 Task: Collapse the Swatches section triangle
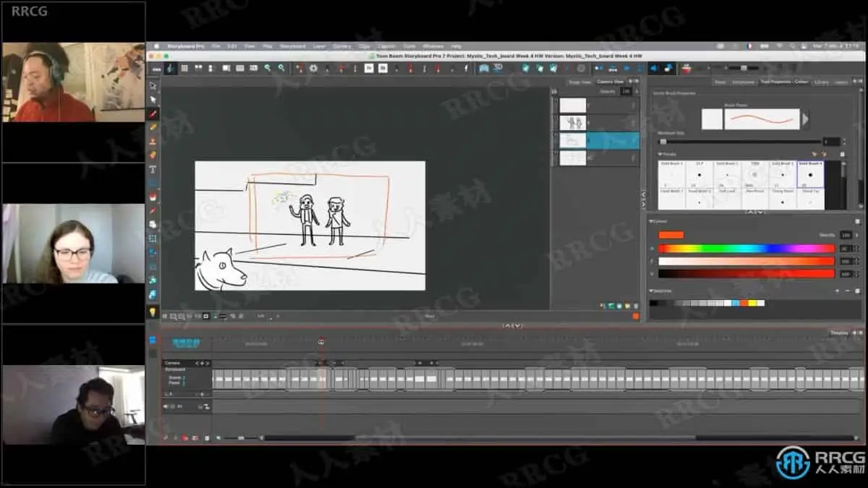(652, 291)
